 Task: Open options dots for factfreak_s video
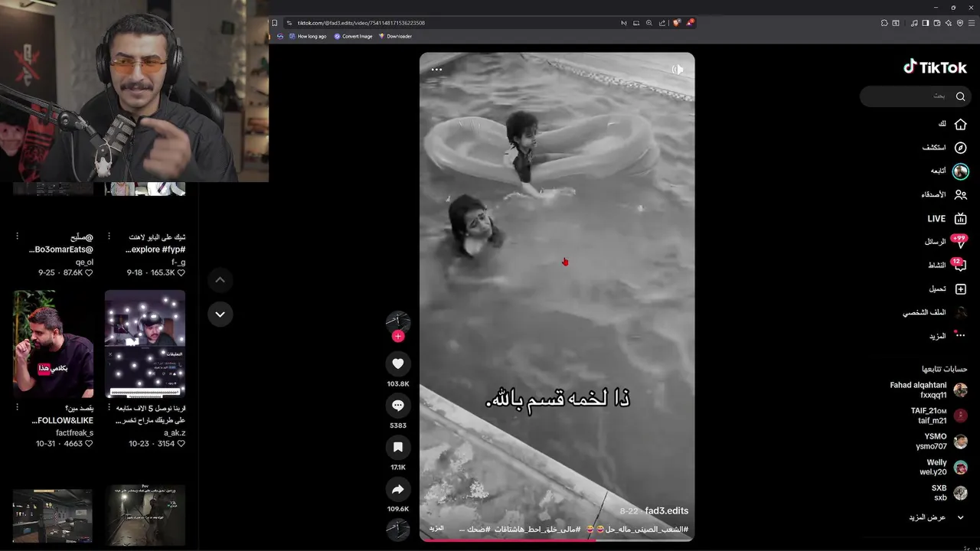pyautogui.click(x=17, y=408)
